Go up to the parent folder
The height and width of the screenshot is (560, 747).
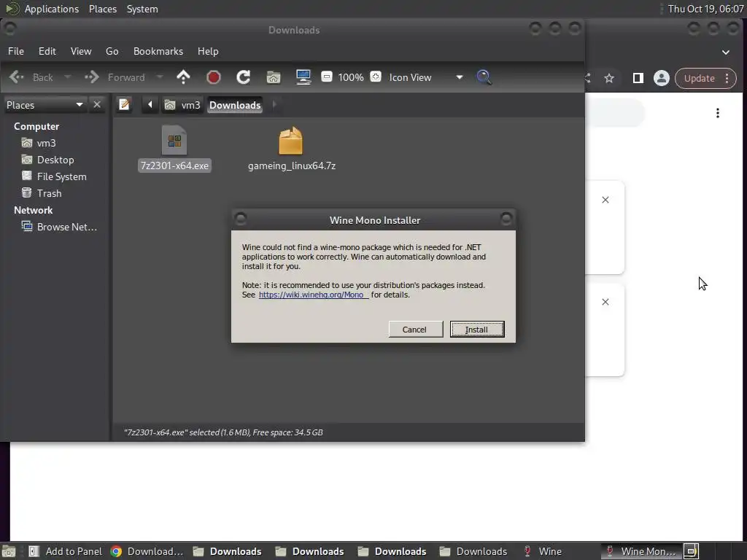pos(183,77)
